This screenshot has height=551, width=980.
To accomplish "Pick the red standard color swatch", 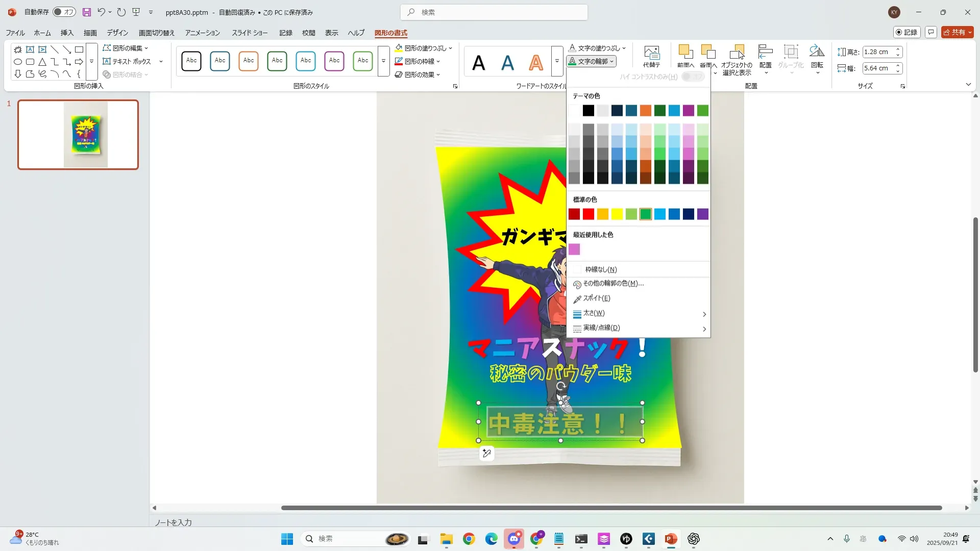I will tap(589, 214).
